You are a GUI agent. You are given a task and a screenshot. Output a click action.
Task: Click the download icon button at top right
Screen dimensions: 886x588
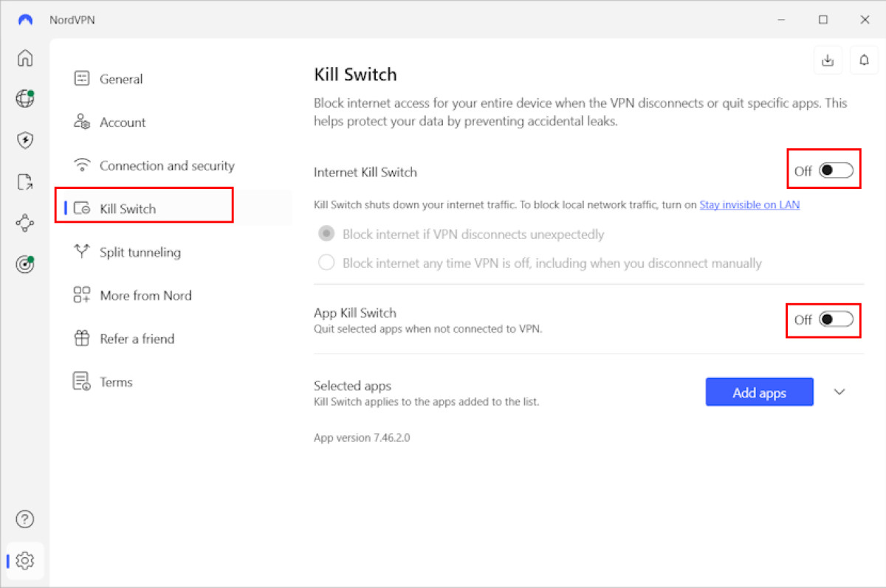click(828, 60)
